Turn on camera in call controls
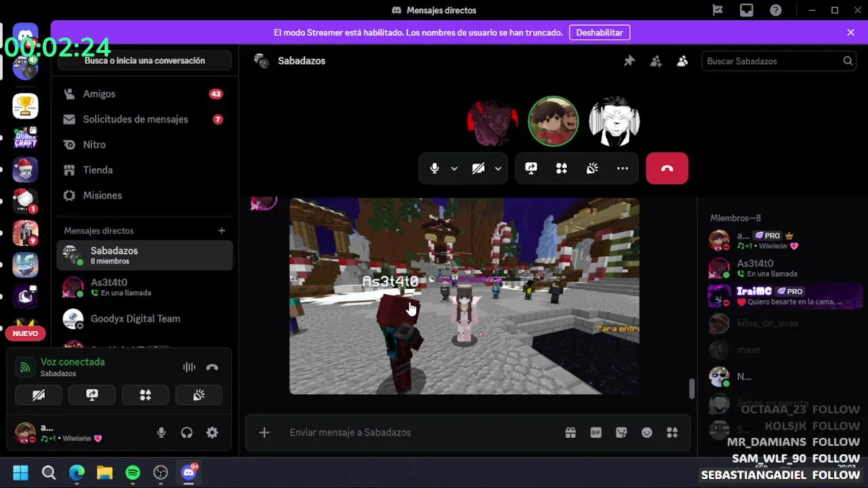The width and height of the screenshot is (868, 488). coord(478,169)
